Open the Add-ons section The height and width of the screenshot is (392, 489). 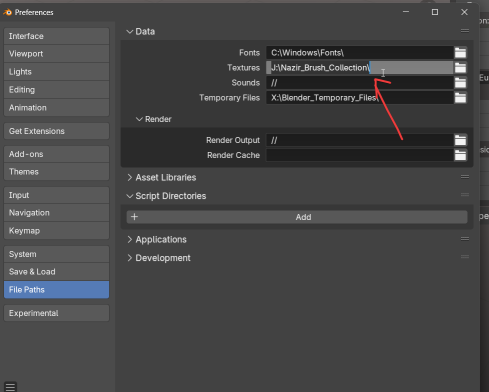point(56,154)
